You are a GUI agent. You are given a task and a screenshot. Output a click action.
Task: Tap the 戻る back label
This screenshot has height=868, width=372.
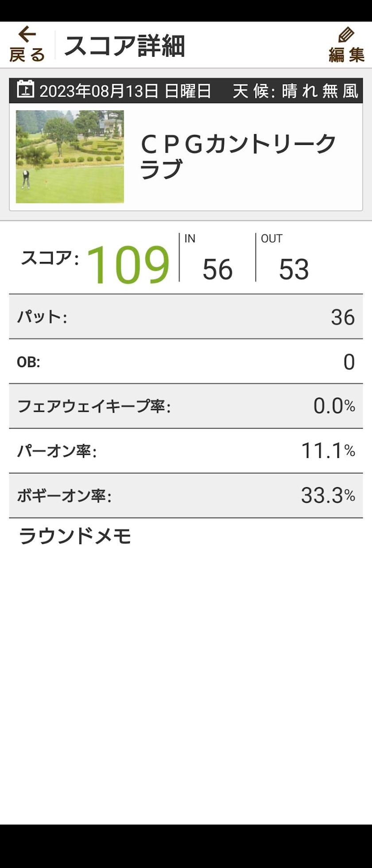(x=27, y=55)
